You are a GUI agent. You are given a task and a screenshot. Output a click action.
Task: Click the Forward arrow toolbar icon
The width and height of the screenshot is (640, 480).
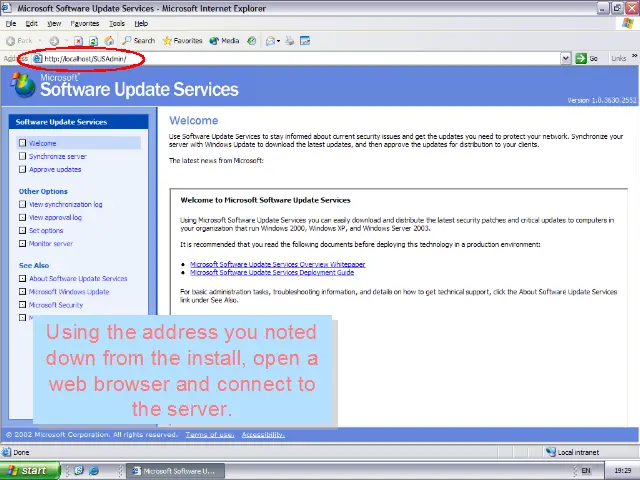[x=54, y=41]
